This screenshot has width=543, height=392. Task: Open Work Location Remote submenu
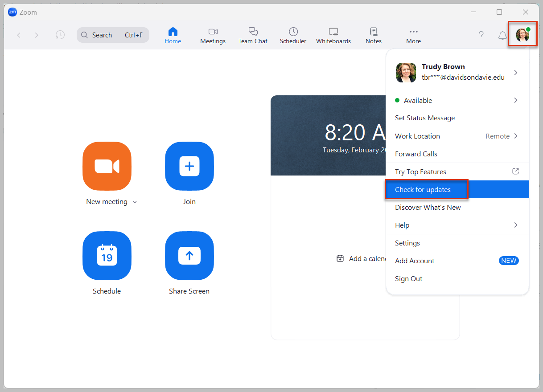pyautogui.click(x=457, y=136)
